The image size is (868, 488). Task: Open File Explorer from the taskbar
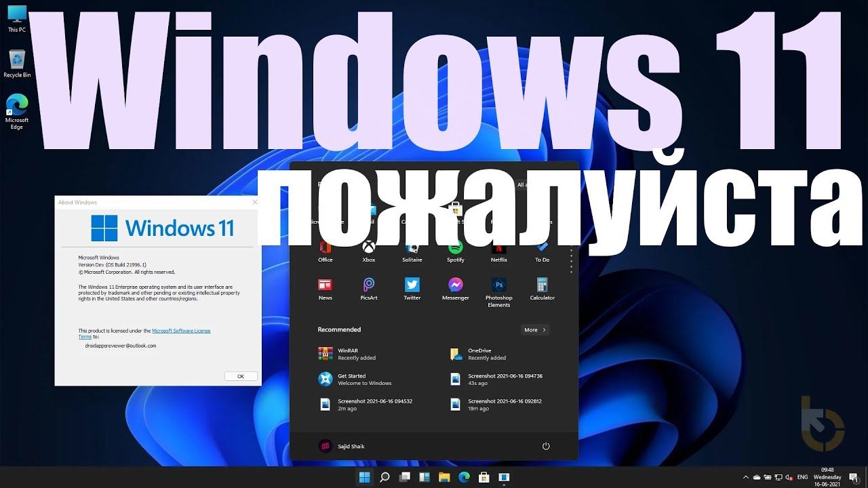444,477
